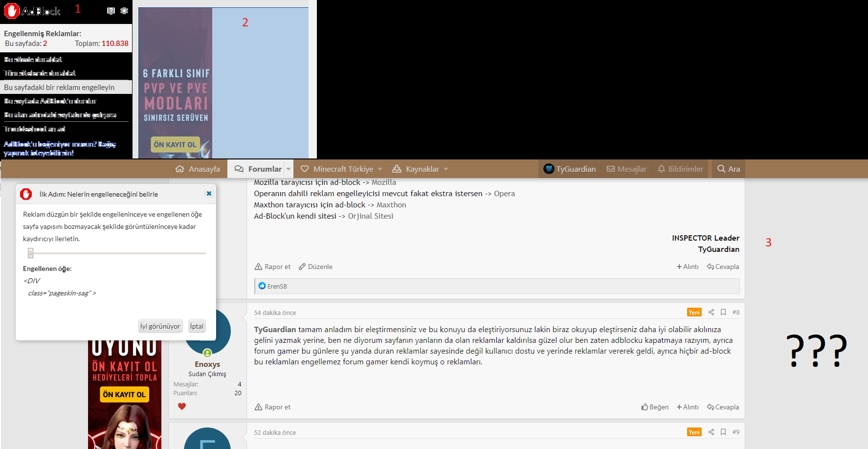Click the '52 dakika önce' timestamp

click(x=275, y=432)
